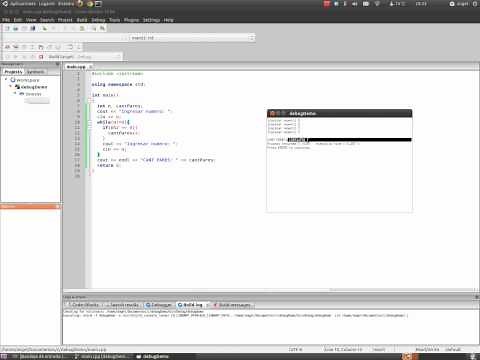Click the Debugging windows toolbar icon

69,47
